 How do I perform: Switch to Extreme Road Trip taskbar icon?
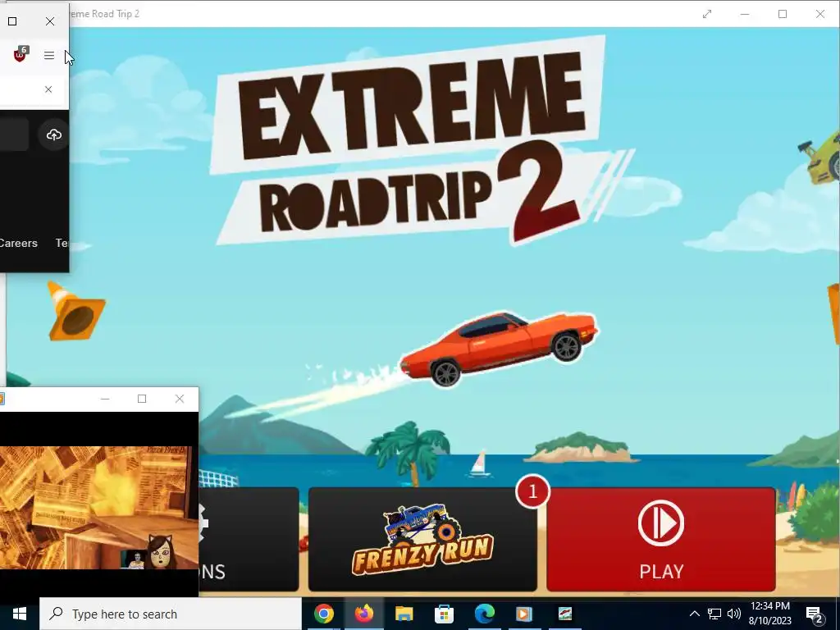tap(564, 614)
